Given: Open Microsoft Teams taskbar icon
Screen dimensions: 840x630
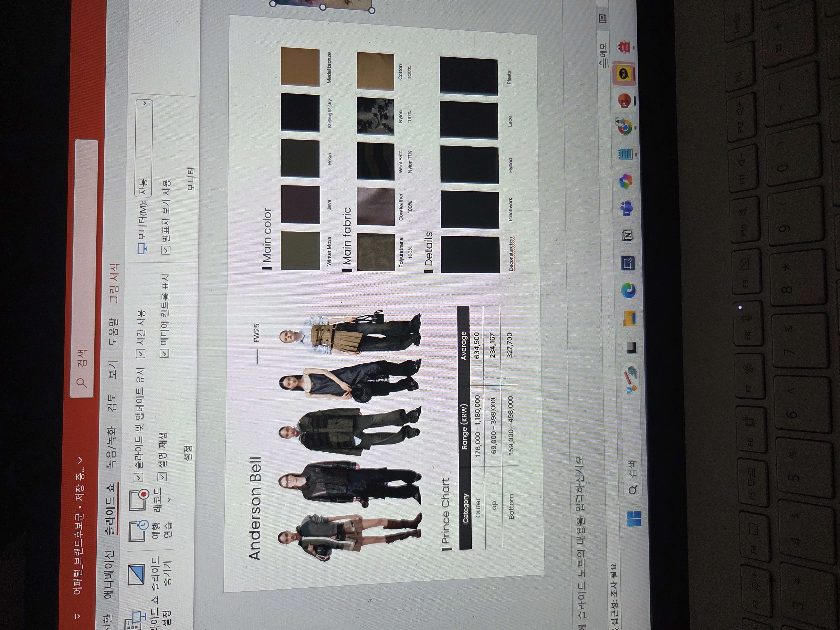Looking at the screenshot, I should point(626,209).
